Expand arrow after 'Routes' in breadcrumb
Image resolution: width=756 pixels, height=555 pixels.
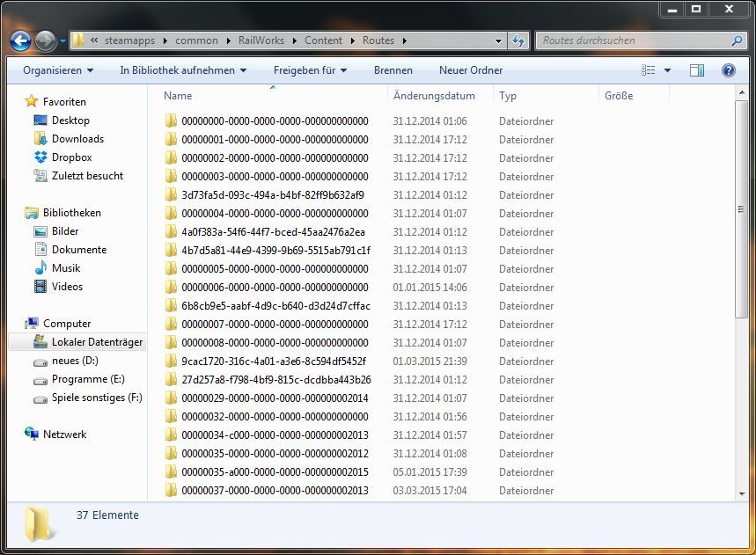[x=404, y=41]
